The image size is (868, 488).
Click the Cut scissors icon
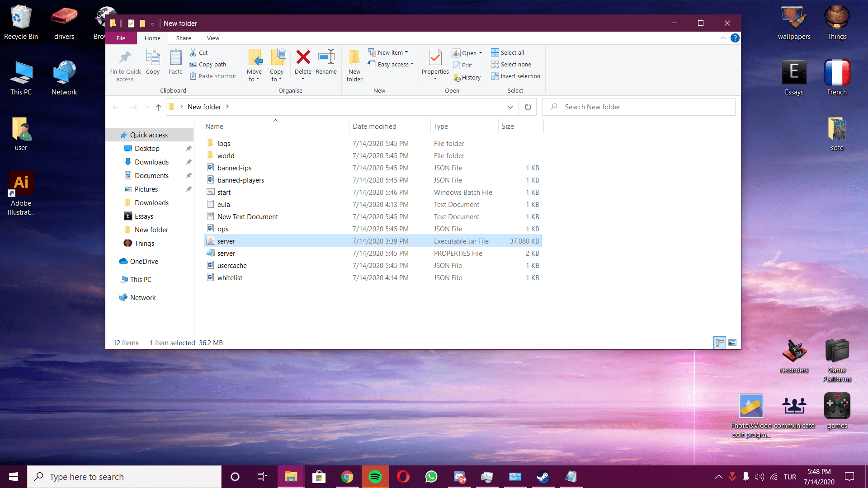pos(193,52)
